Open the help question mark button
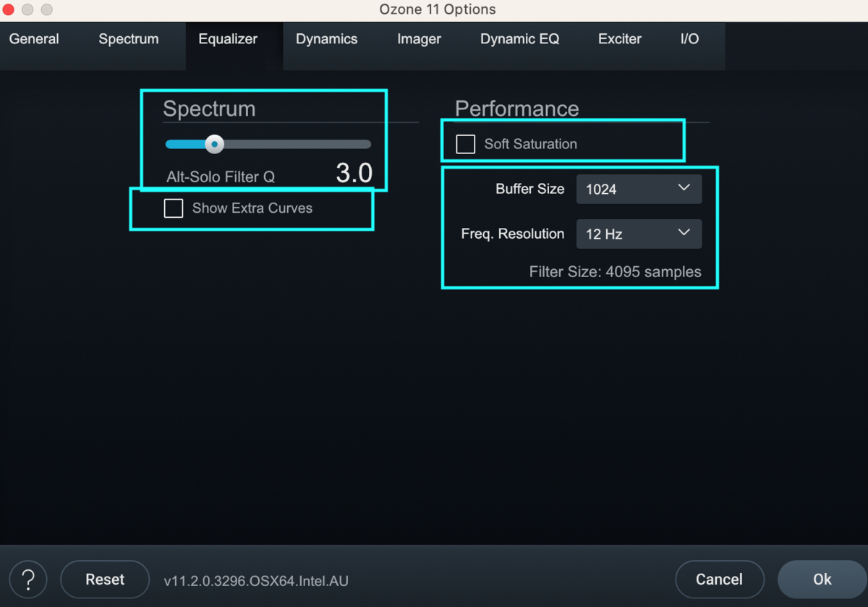 pyautogui.click(x=28, y=580)
